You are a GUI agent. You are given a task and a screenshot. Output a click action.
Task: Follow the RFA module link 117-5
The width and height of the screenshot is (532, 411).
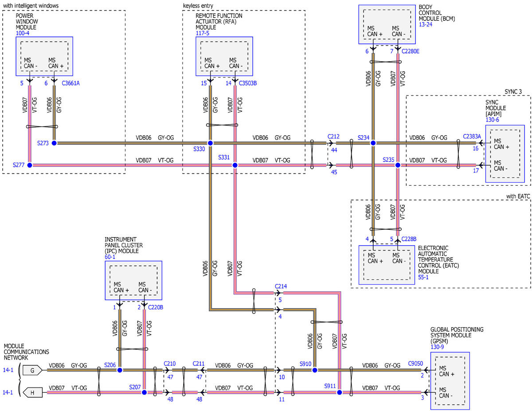[x=203, y=33]
